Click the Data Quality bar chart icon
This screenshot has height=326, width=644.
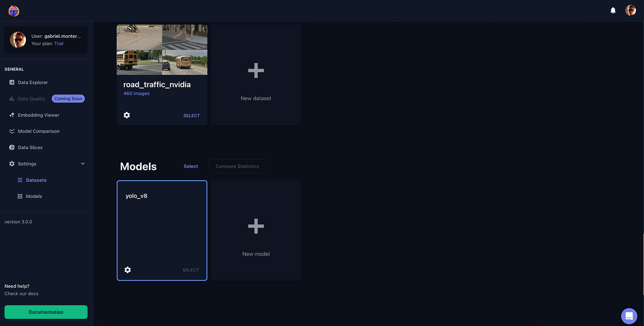click(x=12, y=99)
